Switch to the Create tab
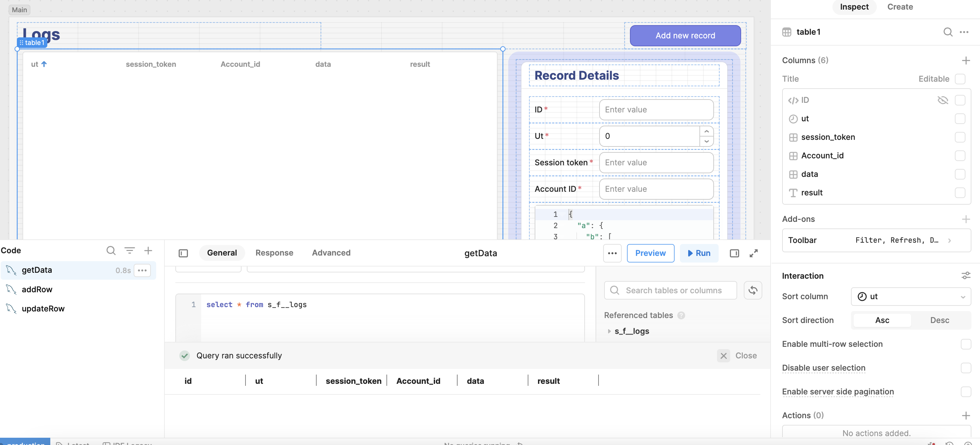The width and height of the screenshot is (980, 445). tap(900, 7)
